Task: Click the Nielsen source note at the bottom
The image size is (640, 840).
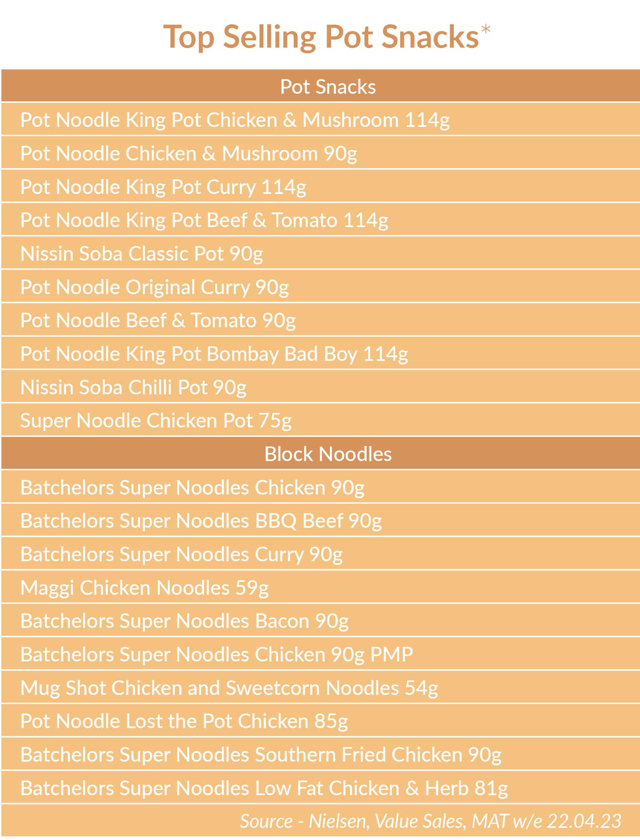Action: tap(430, 821)
